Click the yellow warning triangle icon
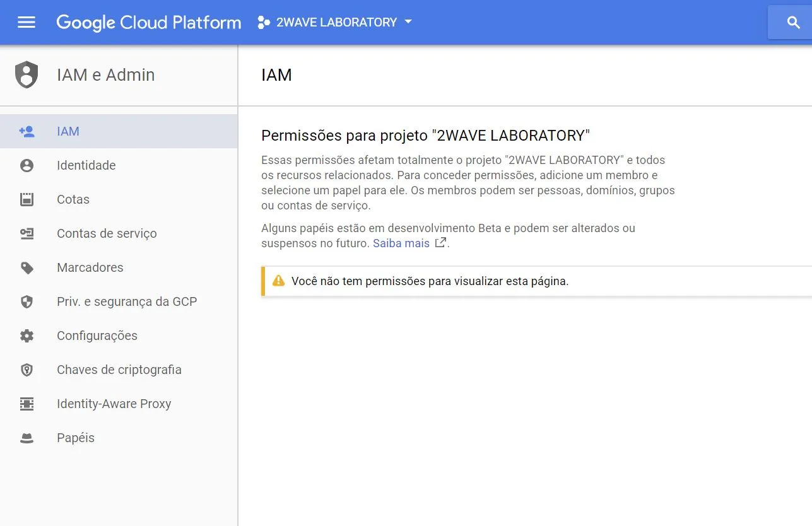The image size is (812, 526). [x=278, y=281]
